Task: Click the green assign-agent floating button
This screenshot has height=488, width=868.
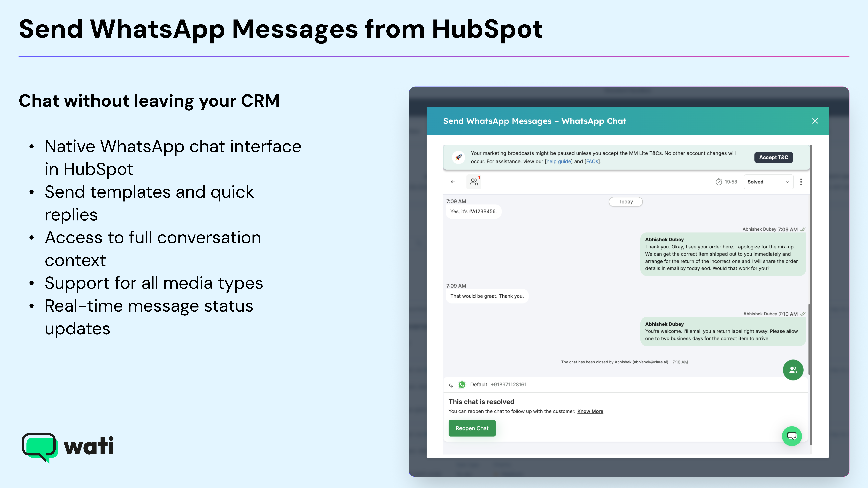Action: pos(793,370)
